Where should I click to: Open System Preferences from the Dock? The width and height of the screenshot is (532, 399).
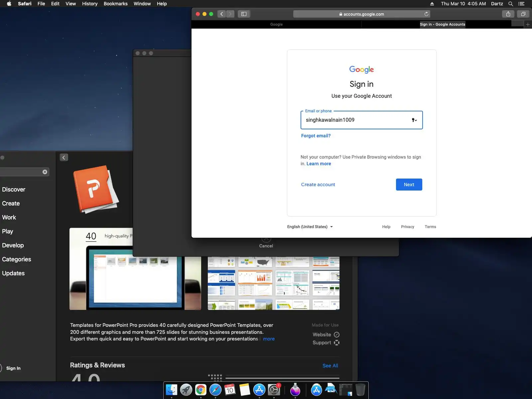(274, 390)
